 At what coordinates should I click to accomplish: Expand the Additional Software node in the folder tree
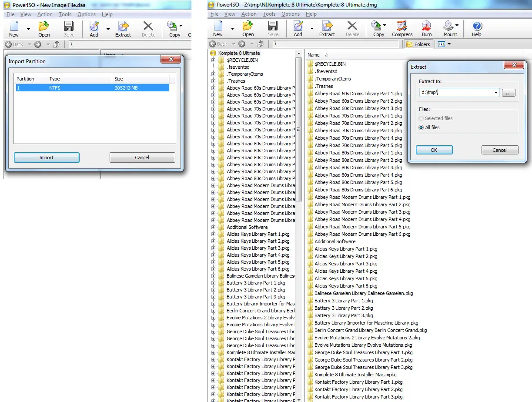pyautogui.click(x=214, y=227)
